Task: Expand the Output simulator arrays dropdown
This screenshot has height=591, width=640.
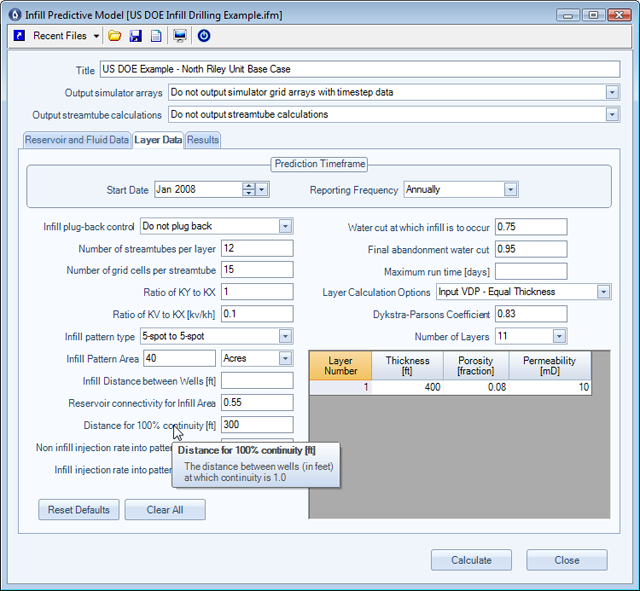Action: [611, 92]
